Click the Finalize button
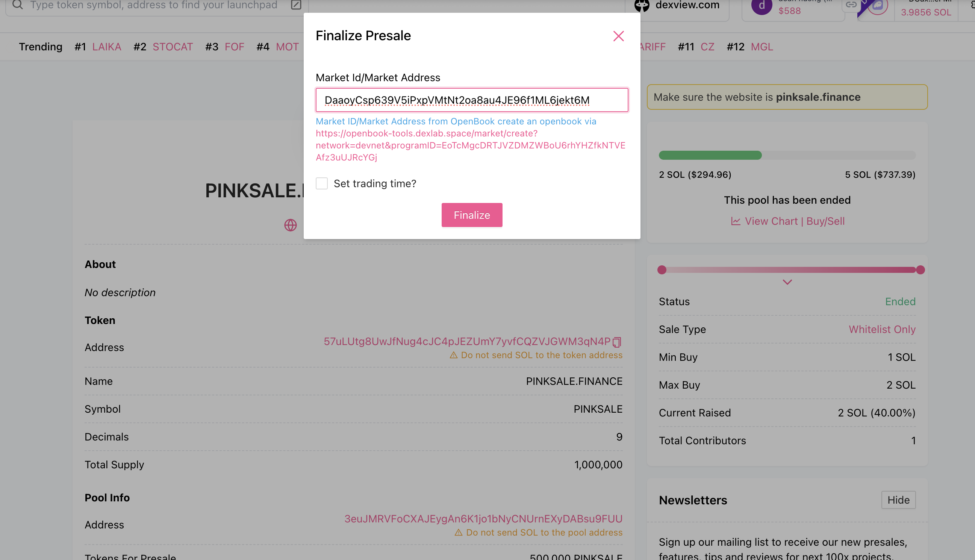Viewport: 975px width, 560px height. [472, 215]
